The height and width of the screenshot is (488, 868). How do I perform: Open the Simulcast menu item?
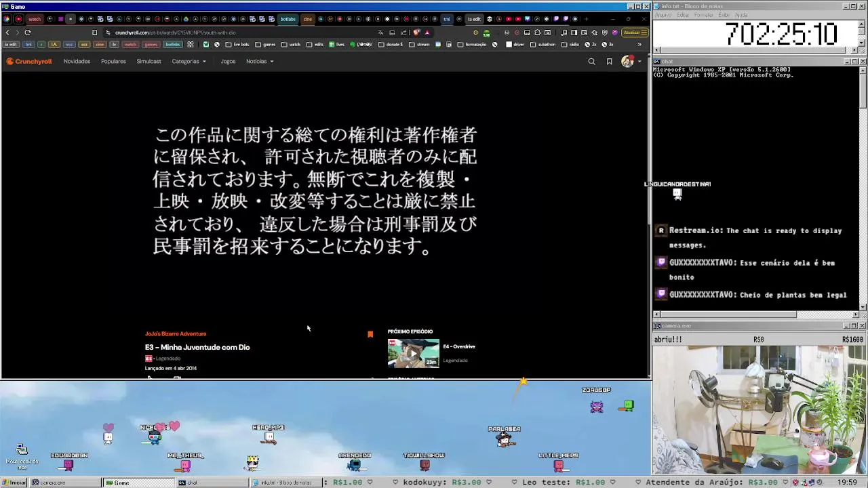click(x=149, y=61)
